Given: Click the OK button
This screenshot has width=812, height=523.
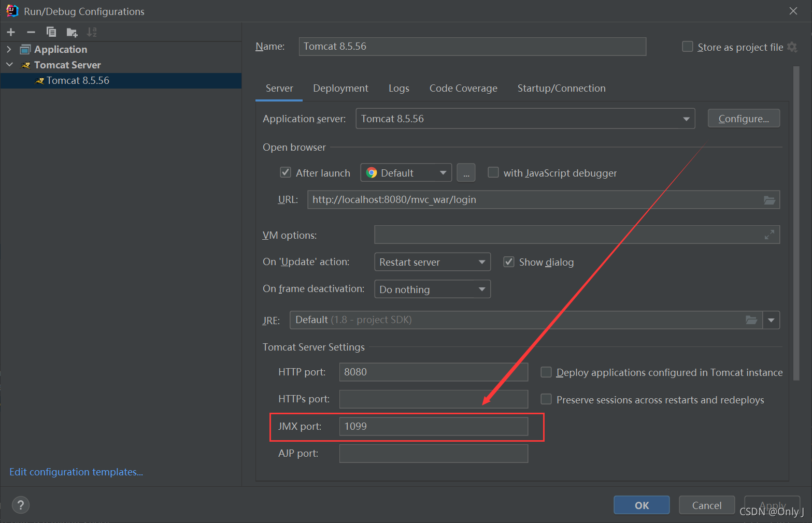Looking at the screenshot, I should click(x=642, y=505).
